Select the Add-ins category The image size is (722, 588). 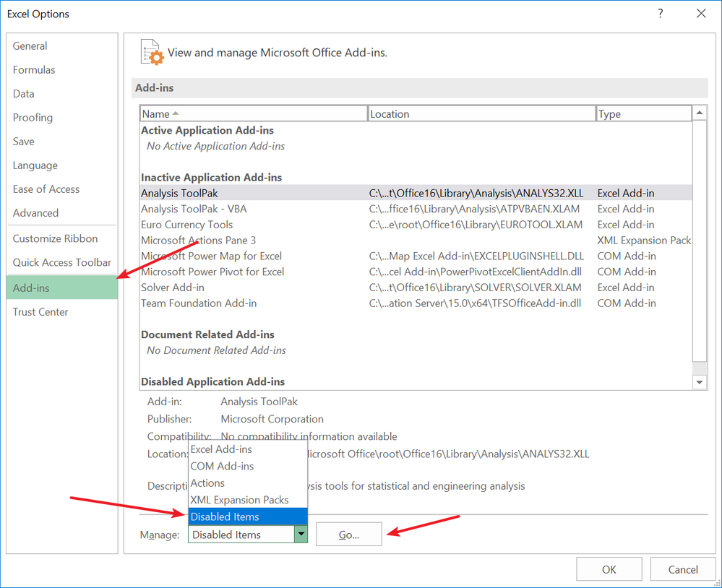pos(62,288)
